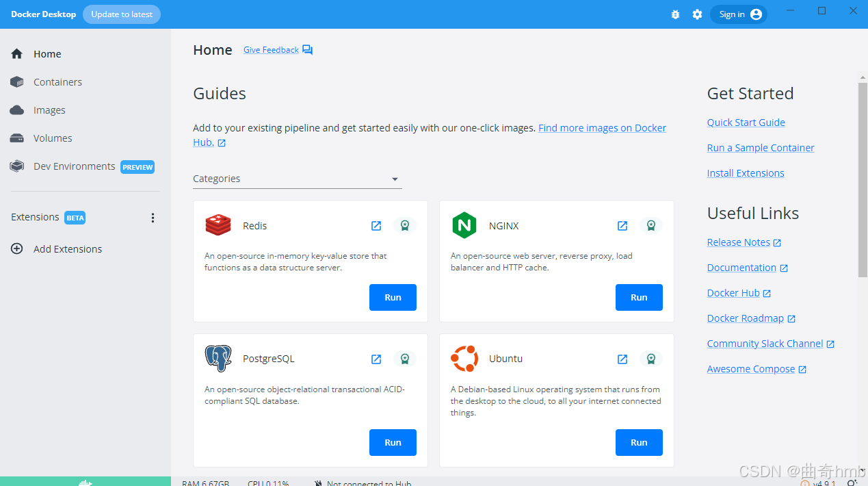The width and height of the screenshot is (868, 486).
Task: Click the Ubuntu description text
Action: (556, 401)
